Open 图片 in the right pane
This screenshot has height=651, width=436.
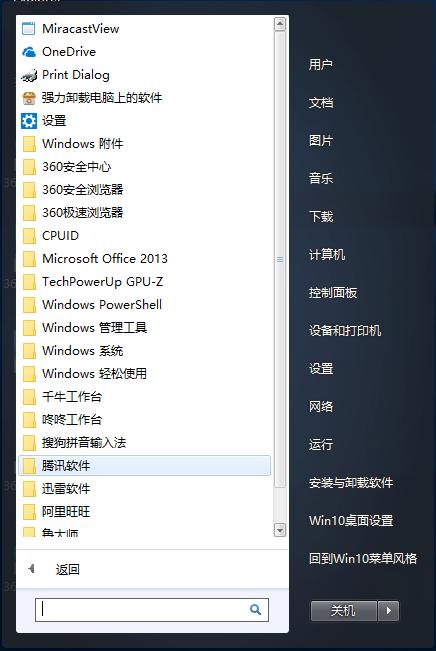click(x=321, y=141)
